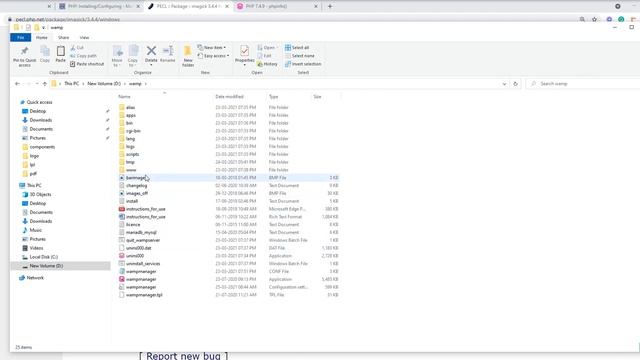640x360 pixels.
Task: Click Edit in the Open group
Action: [x=264, y=56]
